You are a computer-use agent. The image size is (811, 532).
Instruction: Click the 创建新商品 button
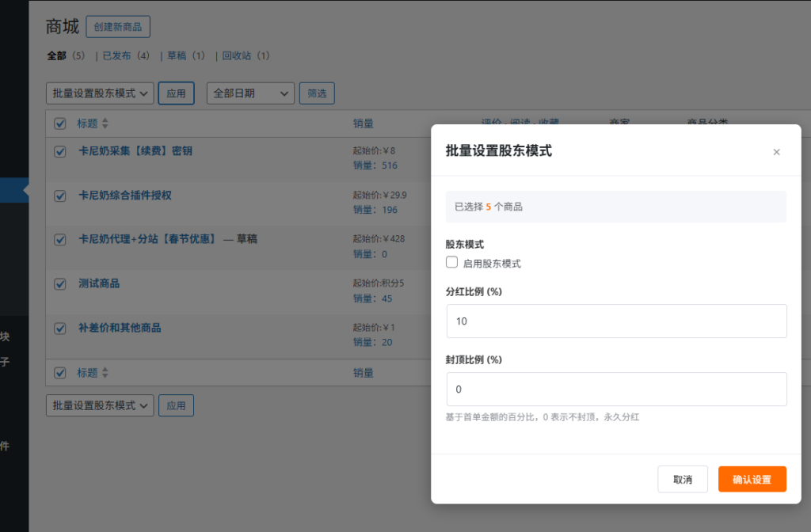pyautogui.click(x=118, y=27)
